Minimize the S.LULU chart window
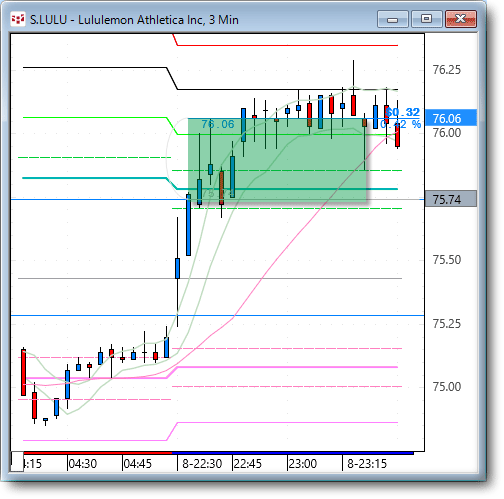The image size is (504, 499). [393, 19]
